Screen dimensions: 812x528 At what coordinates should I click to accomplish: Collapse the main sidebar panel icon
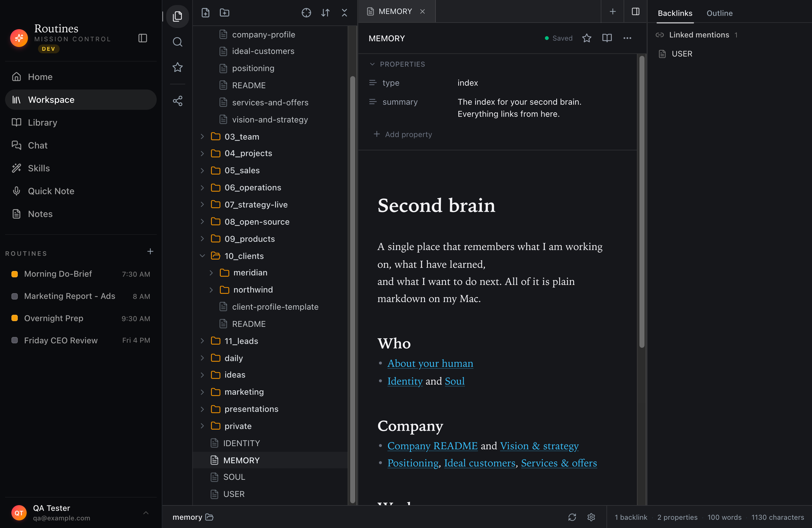click(143, 38)
